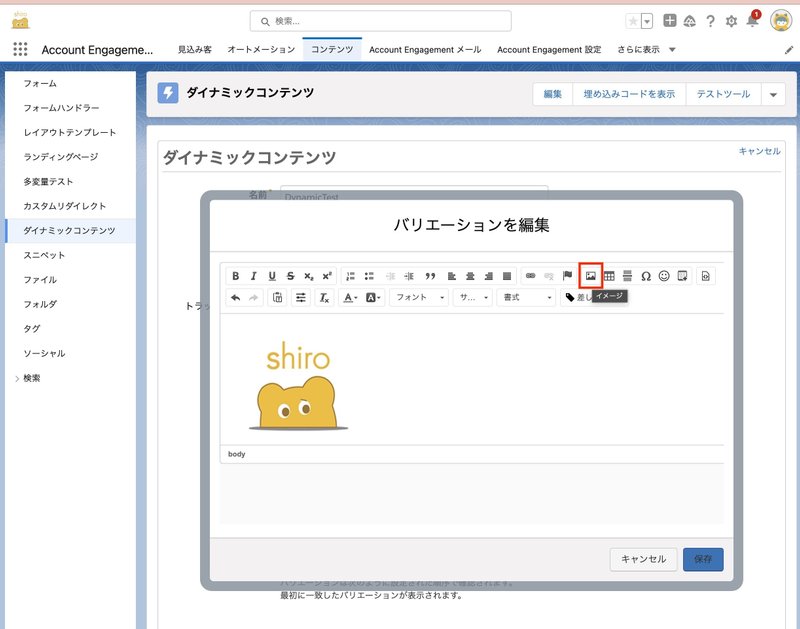
Task: Click 埋め込みコードを表示 button
Action: [629, 94]
